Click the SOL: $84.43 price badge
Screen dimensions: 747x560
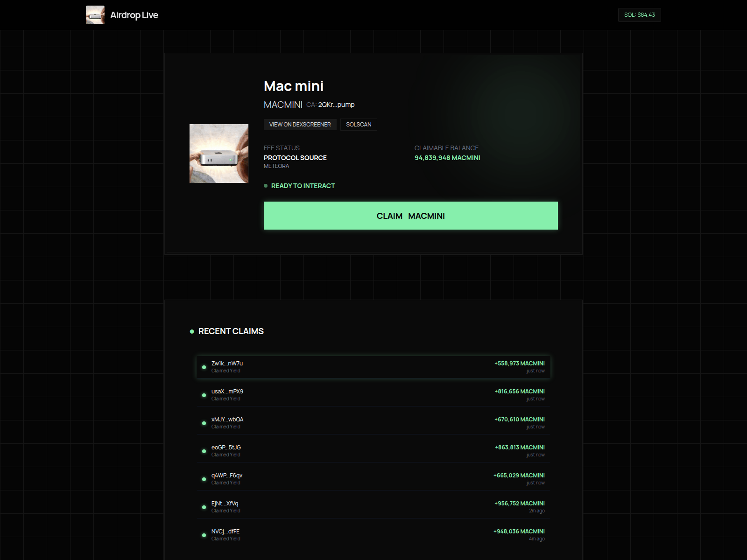coord(639,14)
